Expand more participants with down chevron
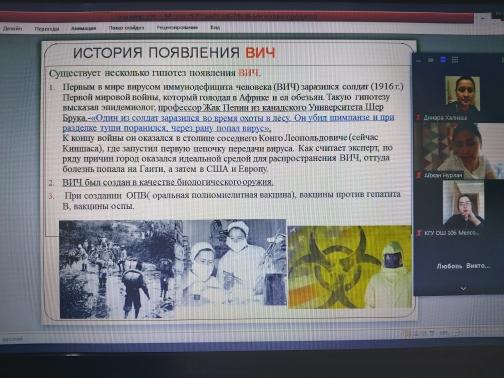Image resolution: width=504 pixels, height=378 pixels. (x=463, y=289)
